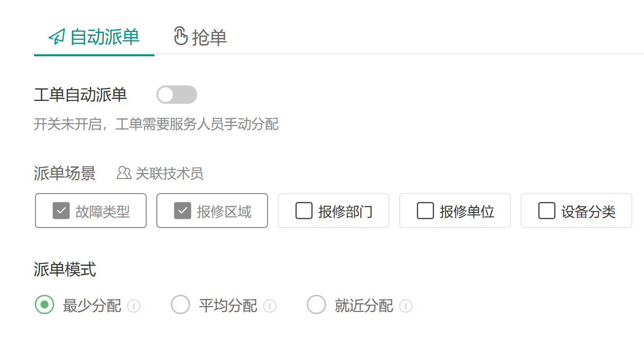Uncheck the 故障类型 checkbox
Image resolution: width=644 pixels, height=360 pixels.
(x=61, y=211)
